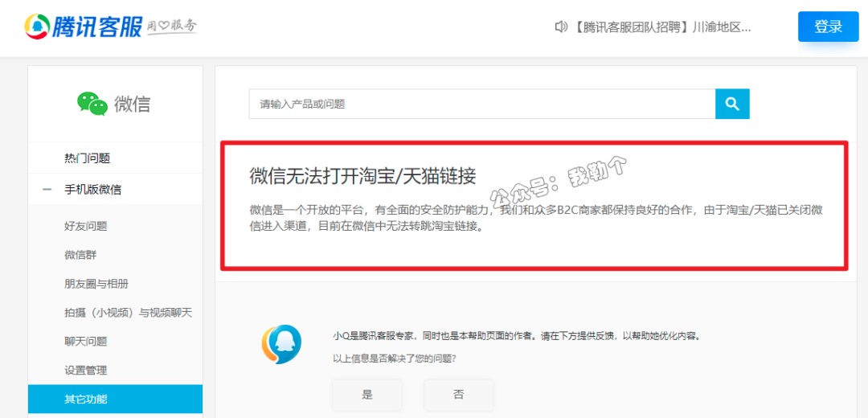Open the 好友问题 category
The image size is (868, 418).
[86, 226]
